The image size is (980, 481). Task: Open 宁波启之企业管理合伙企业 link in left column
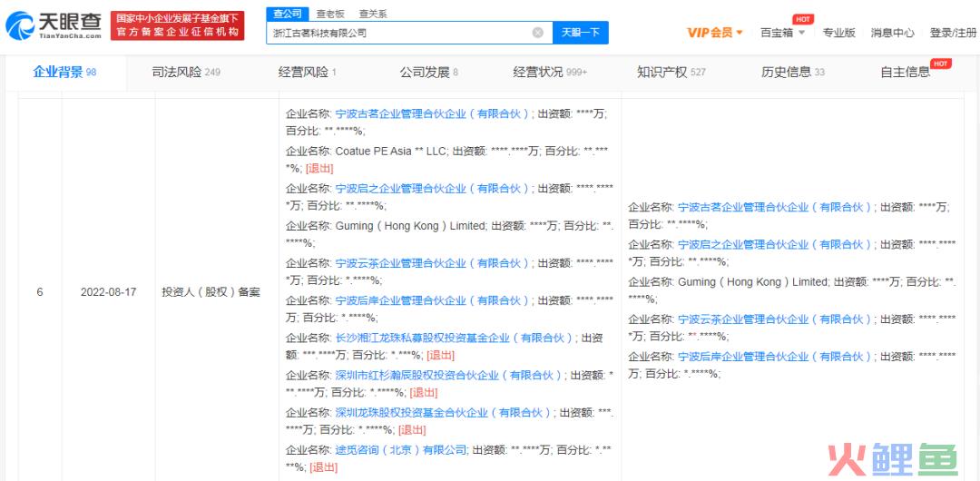[x=433, y=188]
